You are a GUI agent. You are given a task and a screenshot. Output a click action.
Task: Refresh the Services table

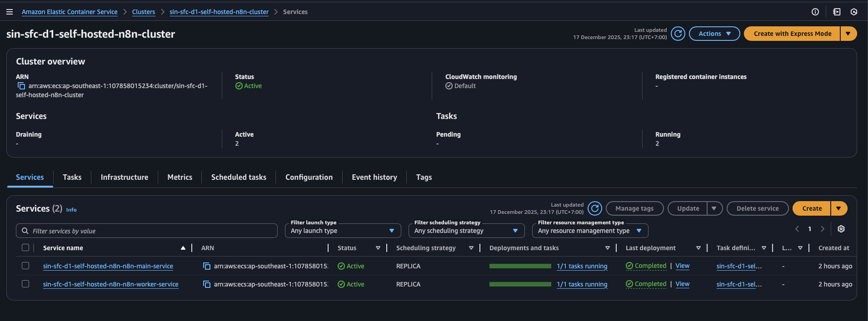(x=595, y=208)
